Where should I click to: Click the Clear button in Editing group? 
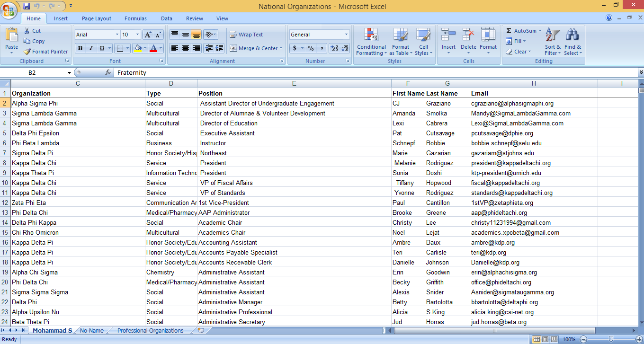[x=519, y=52]
